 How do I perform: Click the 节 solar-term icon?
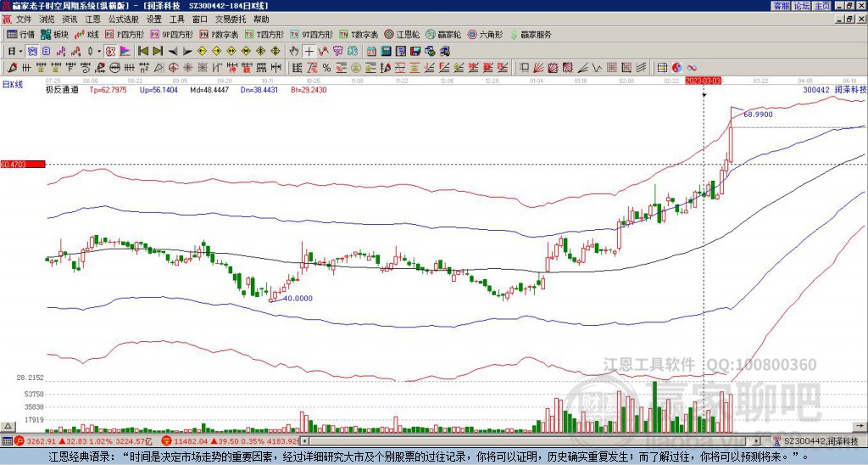pyautogui.click(x=337, y=52)
